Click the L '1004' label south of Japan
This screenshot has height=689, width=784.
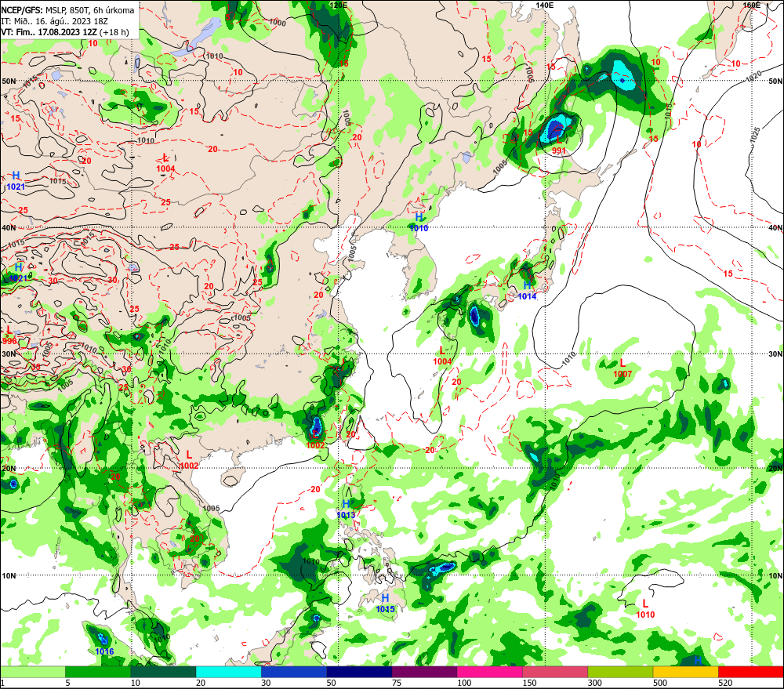click(x=442, y=361)
